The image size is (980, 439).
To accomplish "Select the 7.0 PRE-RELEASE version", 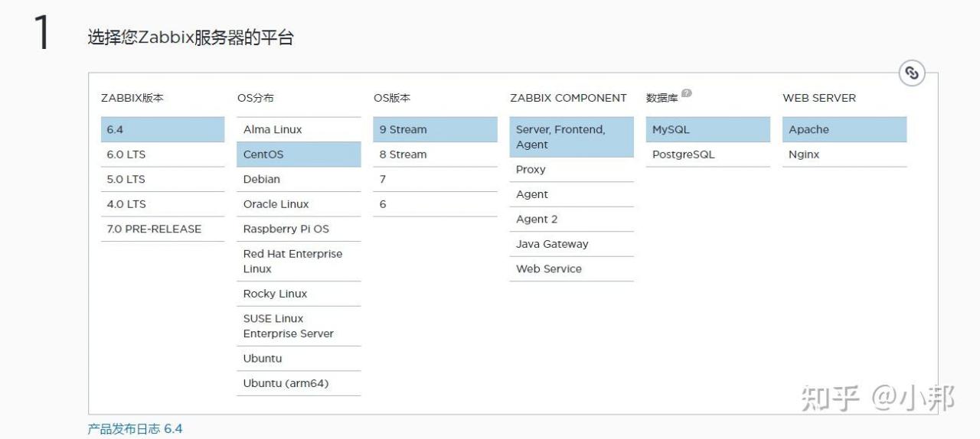I will 163,229.
